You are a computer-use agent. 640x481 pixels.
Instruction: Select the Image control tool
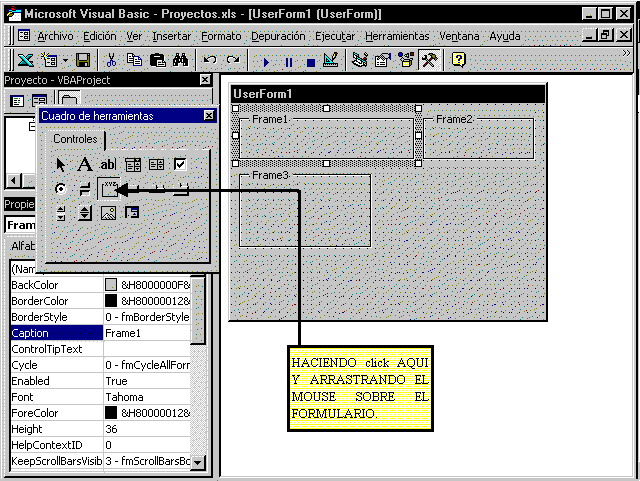(108, 213)
